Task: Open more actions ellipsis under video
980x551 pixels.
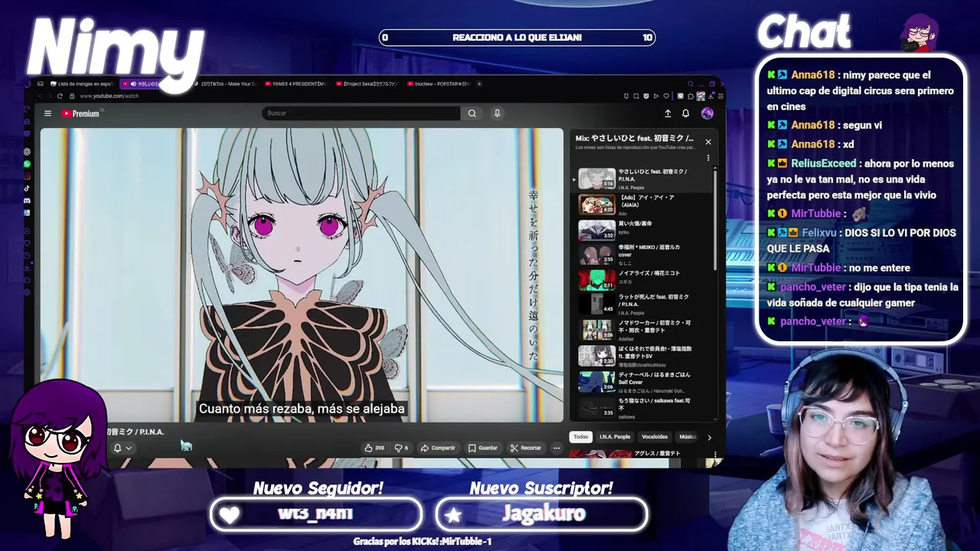Action: 557,448
